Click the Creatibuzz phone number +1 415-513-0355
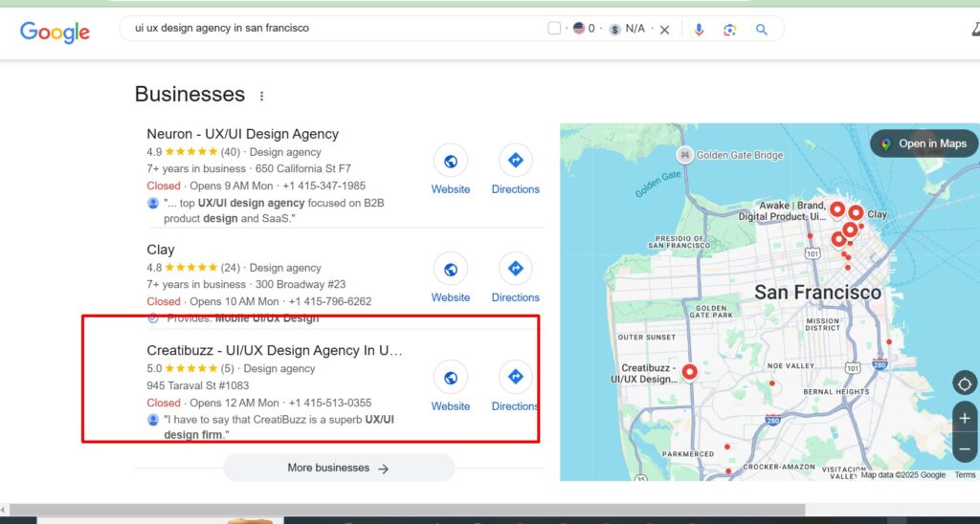980x524 pixels. (x=330, y=403)
